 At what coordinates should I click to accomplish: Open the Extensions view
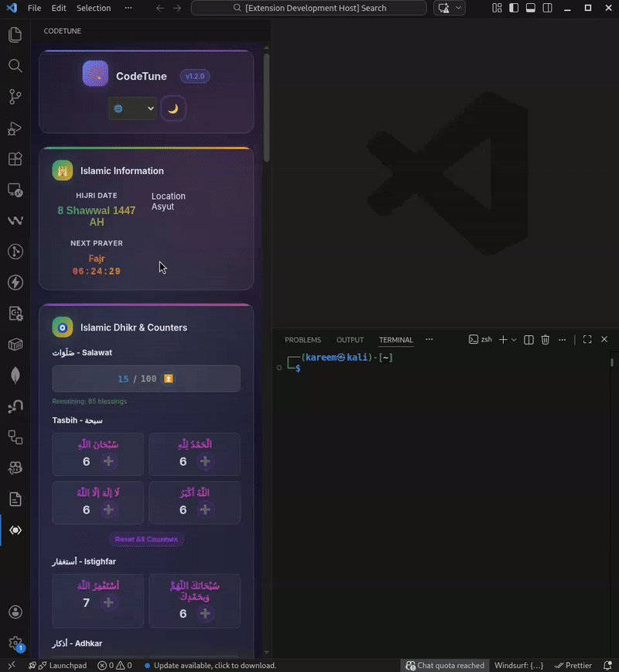15,159
